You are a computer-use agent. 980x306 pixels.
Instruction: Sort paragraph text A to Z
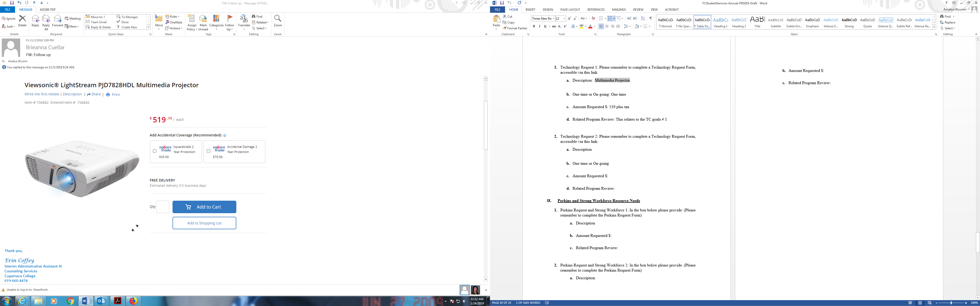point(643,19)
